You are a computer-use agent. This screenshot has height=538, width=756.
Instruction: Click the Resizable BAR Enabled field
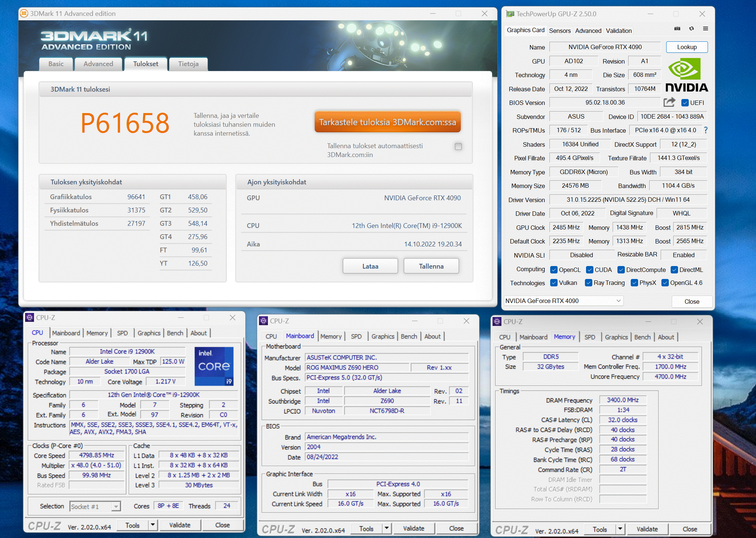(684, 255)
